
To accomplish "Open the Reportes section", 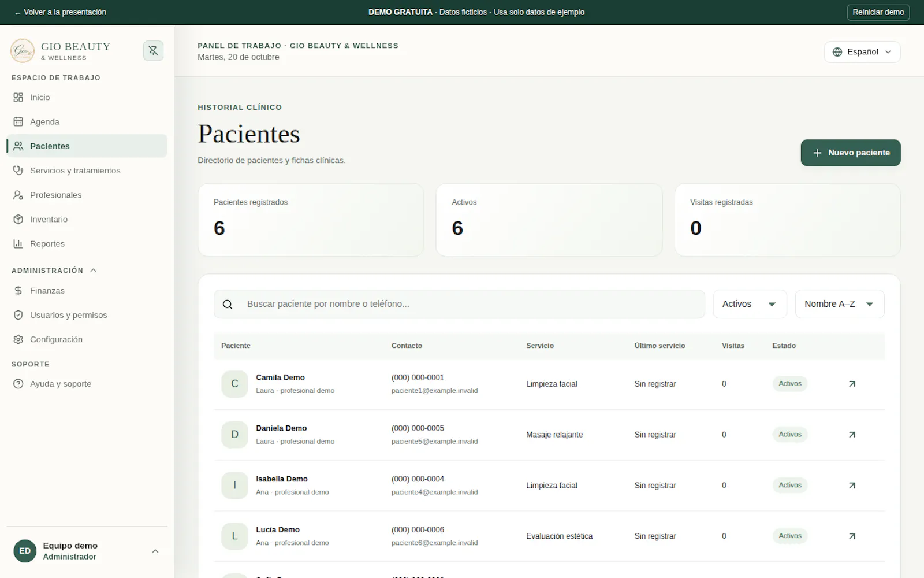I will point(87,244).
